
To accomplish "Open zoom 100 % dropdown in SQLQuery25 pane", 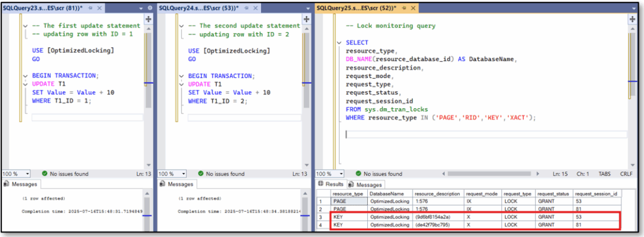I will tap(341, 174).
